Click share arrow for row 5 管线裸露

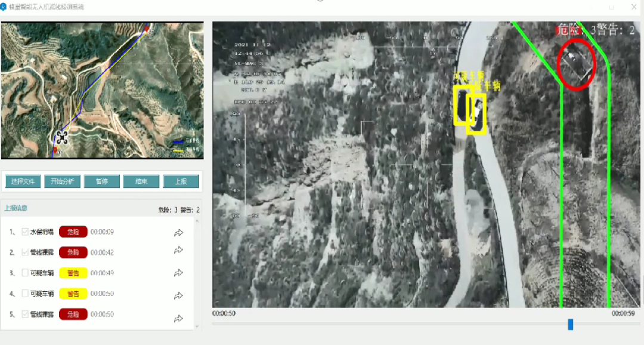(178, 318)
